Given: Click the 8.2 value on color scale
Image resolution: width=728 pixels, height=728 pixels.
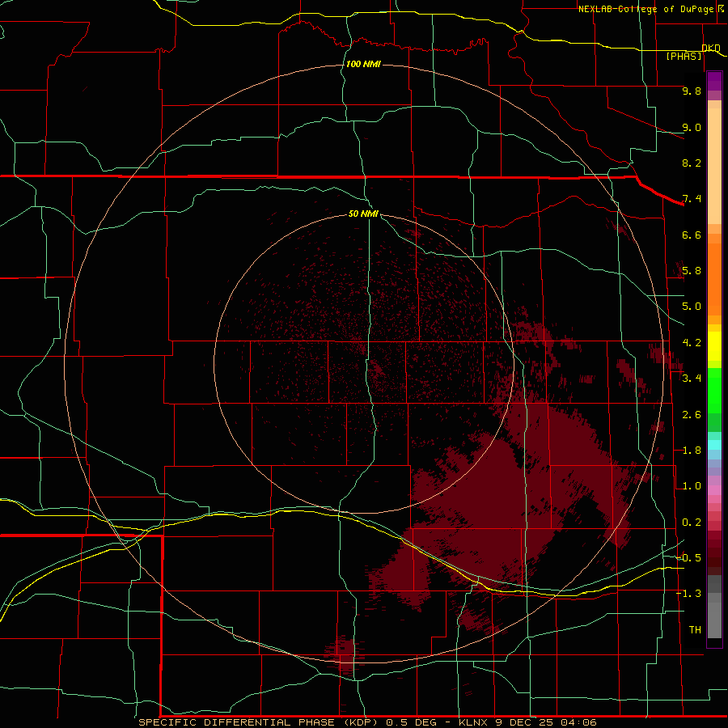Looking at the screenshot, I should 692,163.
